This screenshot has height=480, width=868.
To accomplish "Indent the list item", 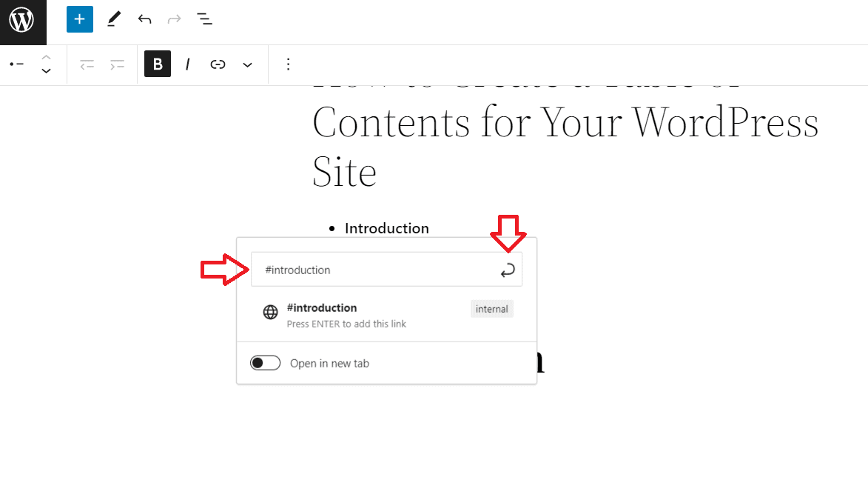I will (117, 65).
